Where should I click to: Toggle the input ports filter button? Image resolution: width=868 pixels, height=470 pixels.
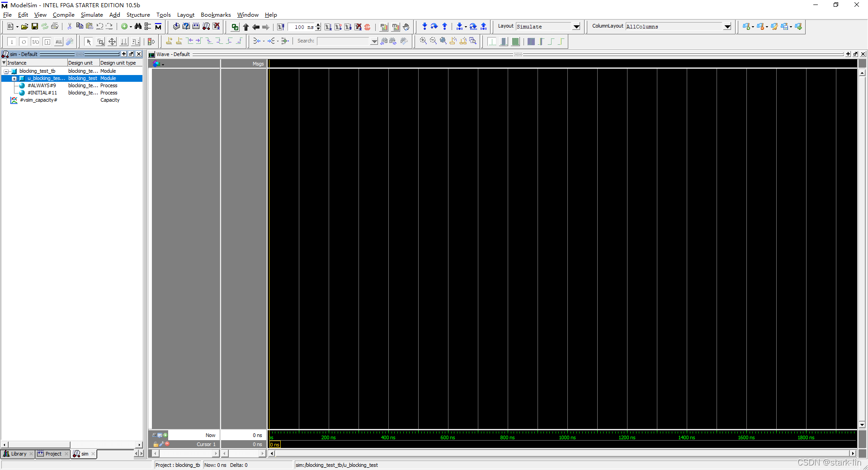pyautogui.click(x=12, y=42)
